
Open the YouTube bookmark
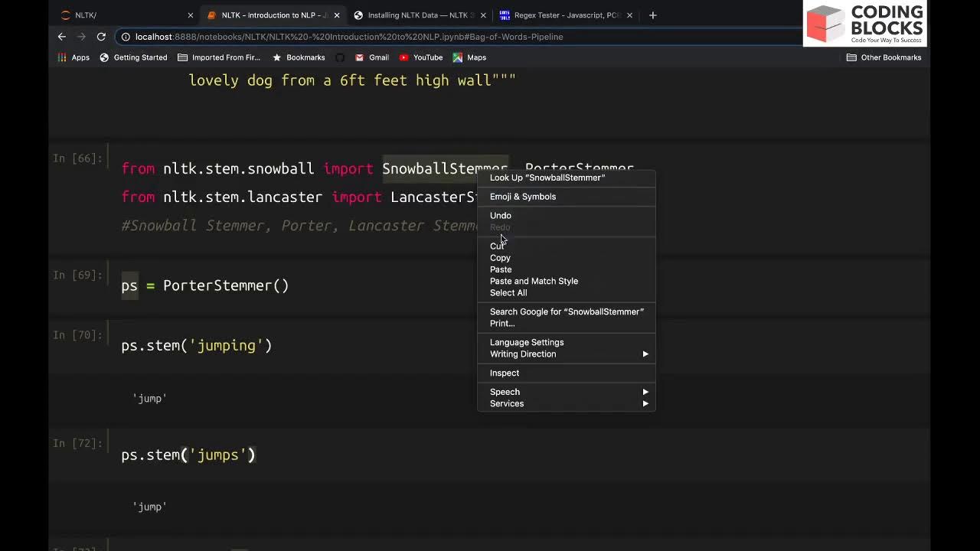[421, 57]
